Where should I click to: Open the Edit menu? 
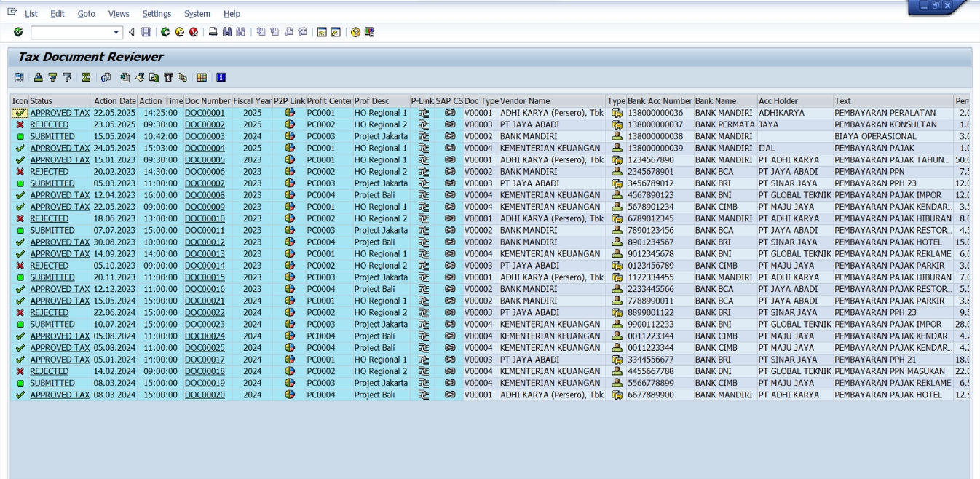pos(58,14)
